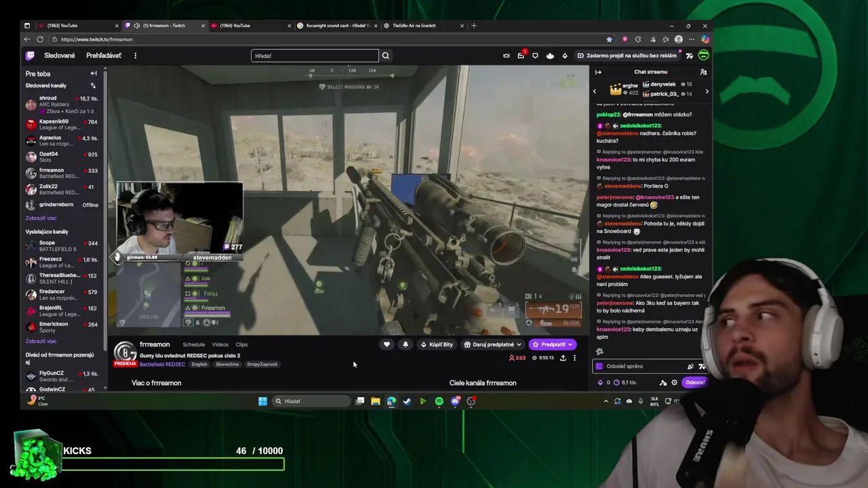Open Twitch home via the purple logo

(x=30, y=56)
